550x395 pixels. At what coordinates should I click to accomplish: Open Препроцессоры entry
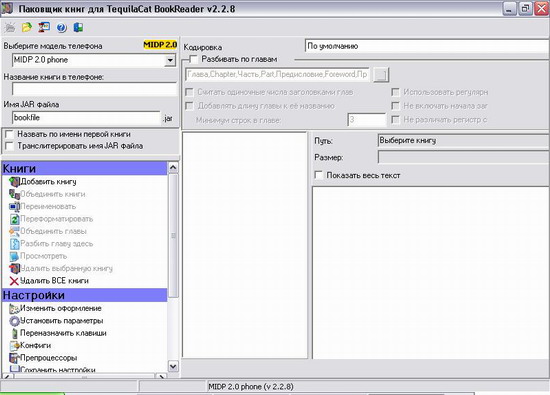[48, 358]
